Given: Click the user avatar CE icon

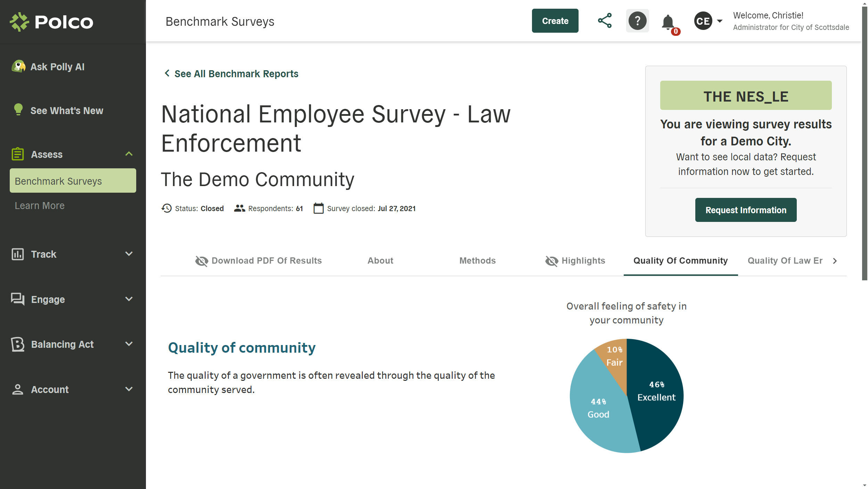Looking at the screenshot, I should coord(703,21).
